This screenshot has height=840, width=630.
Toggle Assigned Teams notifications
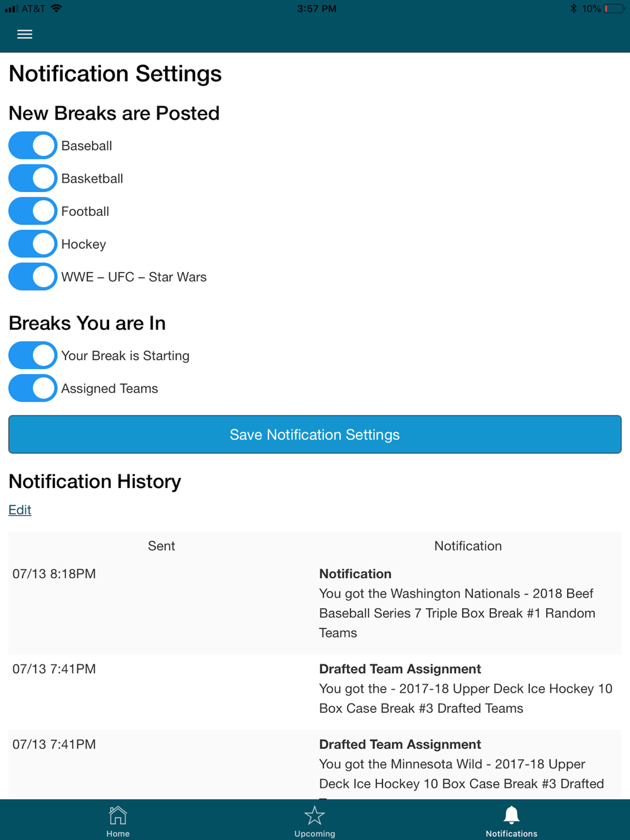33,388
